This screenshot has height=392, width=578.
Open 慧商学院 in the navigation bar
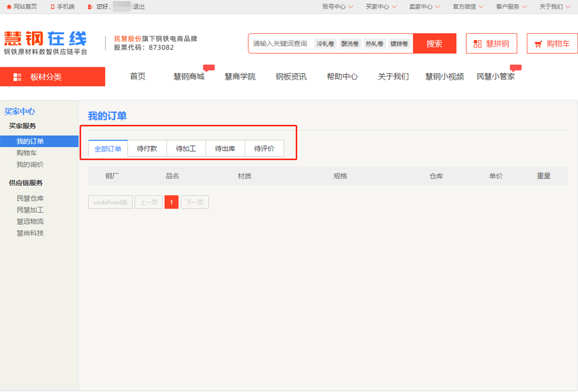240,77
